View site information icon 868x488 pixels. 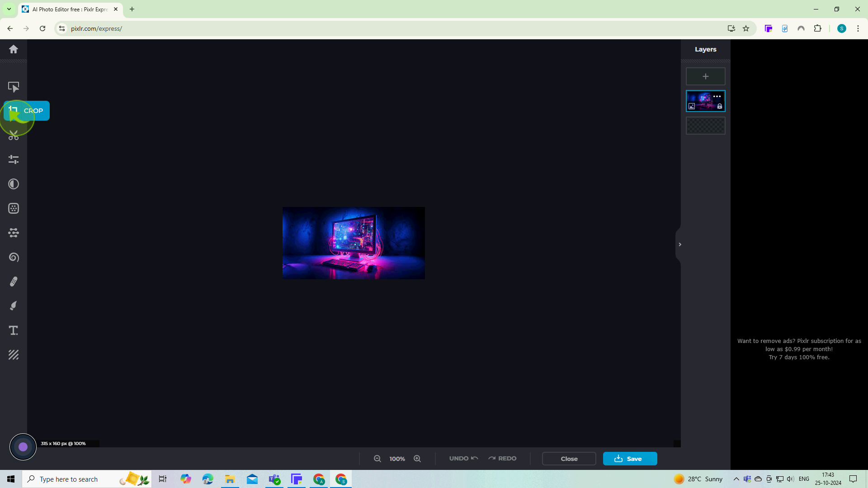coord(62,28)
